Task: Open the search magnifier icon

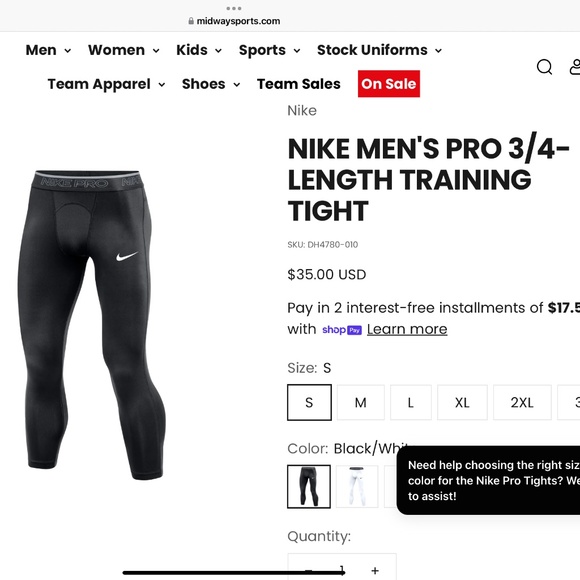Action: coord(544,67)
